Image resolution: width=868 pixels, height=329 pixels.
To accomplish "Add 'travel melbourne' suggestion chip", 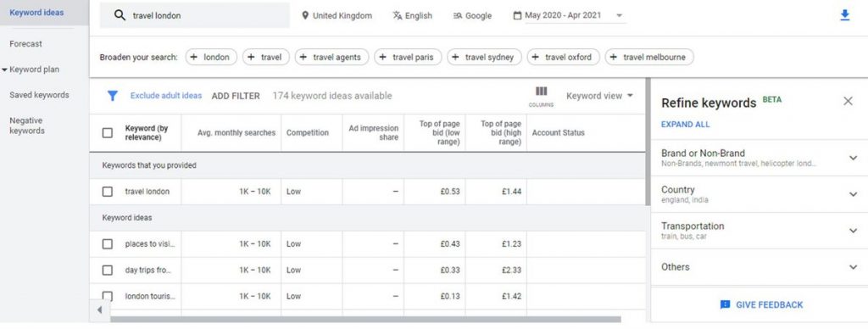I will (x=648, y=57).
